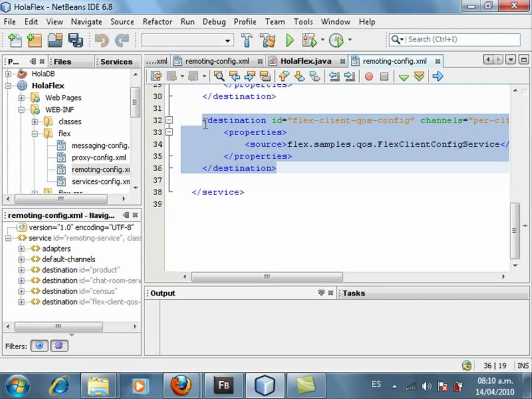Click Find Next Occurrence editor icon
This screenshot has width=532, height=399.
pyautogui.click(x=250, y=76)
